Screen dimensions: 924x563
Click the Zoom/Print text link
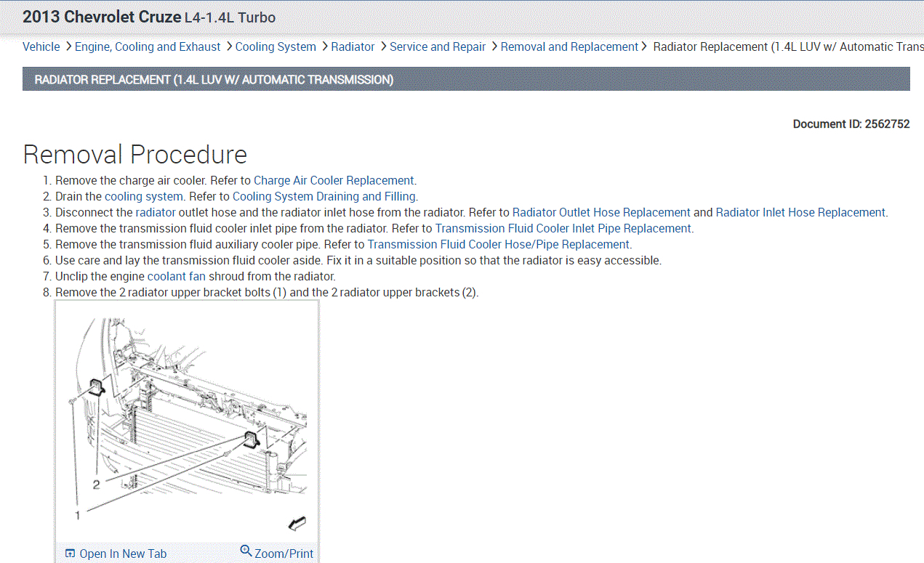[284, 554]
